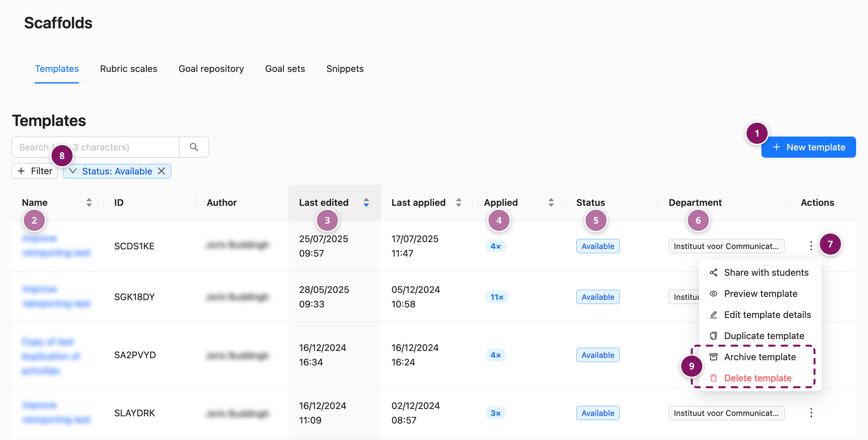Remove the Status: Available filter with X
The image size is (868, 440).
point(162,171)
